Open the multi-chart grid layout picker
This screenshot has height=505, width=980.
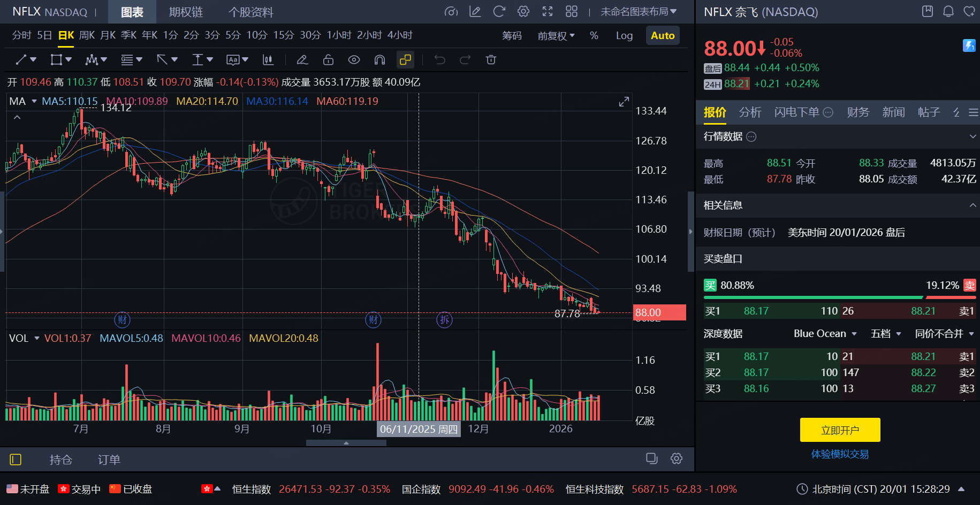pos(571,12)
